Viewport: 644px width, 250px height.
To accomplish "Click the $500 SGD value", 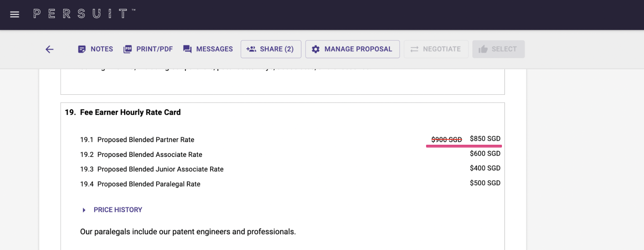I will coord(485,183).
